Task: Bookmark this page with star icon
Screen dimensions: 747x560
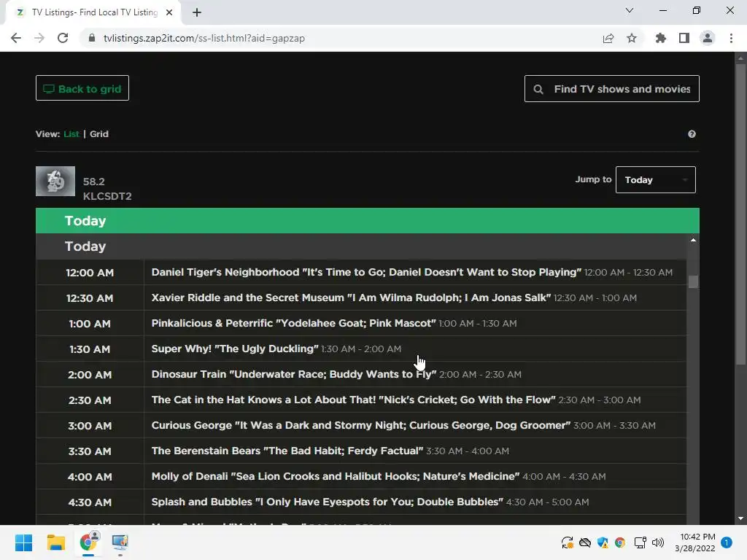Action: point(631,38)
